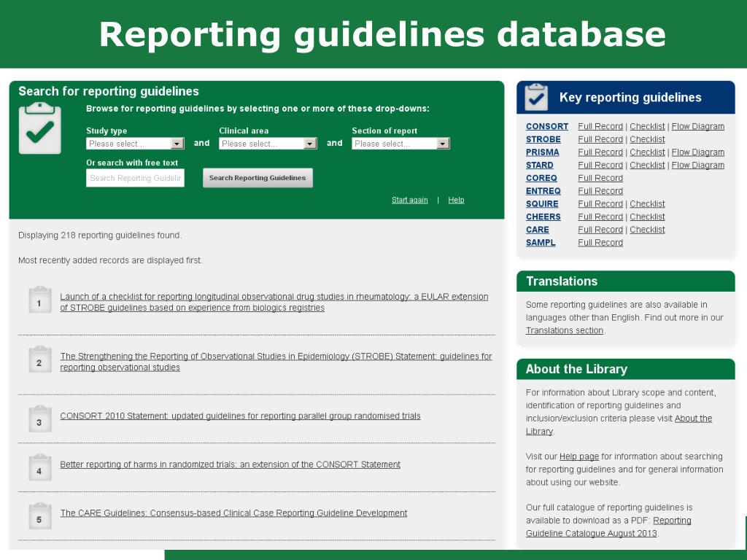This screenshot has height=560, width=747.
Task: Click the numbered clipboard icon for result 1
Action: click(x=39, y=300)
